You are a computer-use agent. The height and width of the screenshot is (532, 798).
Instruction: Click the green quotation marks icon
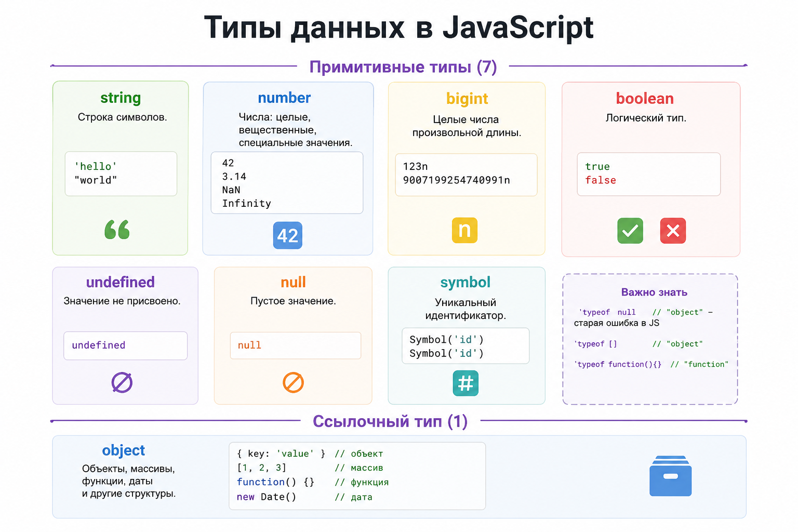coord(117,230)
